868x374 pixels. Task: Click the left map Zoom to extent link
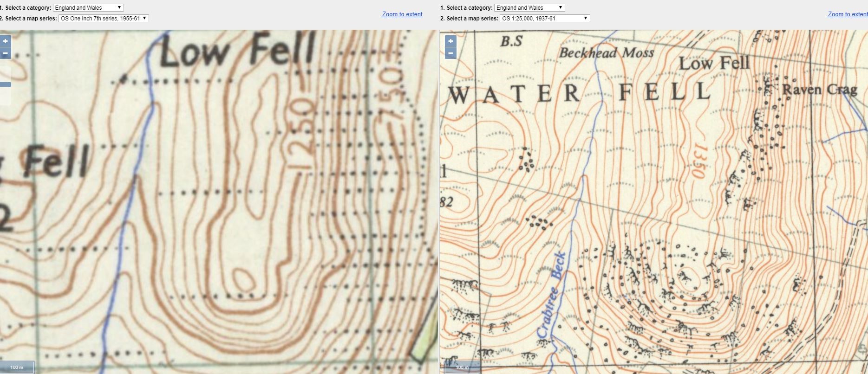(402, 14)
